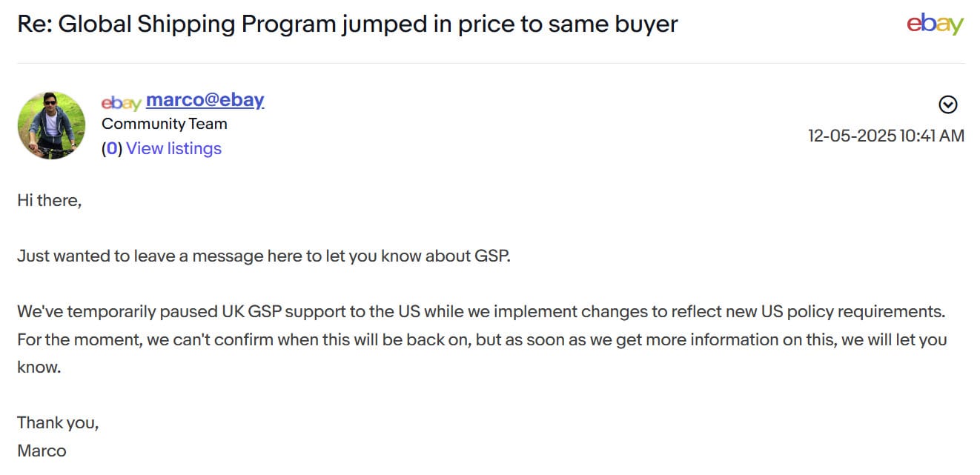Open marco@ebay's profile picture

51,125
